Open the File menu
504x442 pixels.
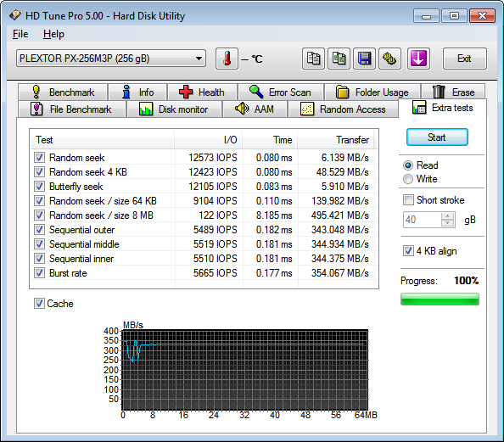coord(20,34)
